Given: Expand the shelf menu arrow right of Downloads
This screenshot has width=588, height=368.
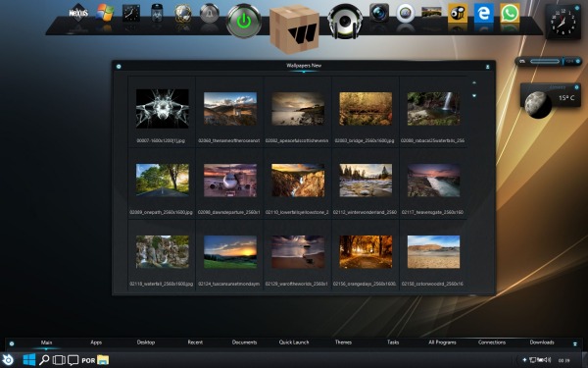Looking at the screenshot, I should pyautogui.click(x=575, y=343).
